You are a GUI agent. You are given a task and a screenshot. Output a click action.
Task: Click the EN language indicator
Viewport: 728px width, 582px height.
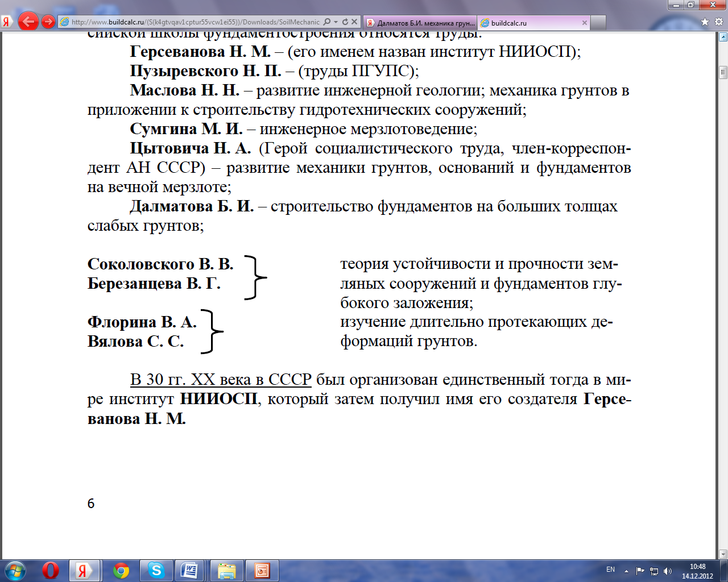[x=610, y=569]
